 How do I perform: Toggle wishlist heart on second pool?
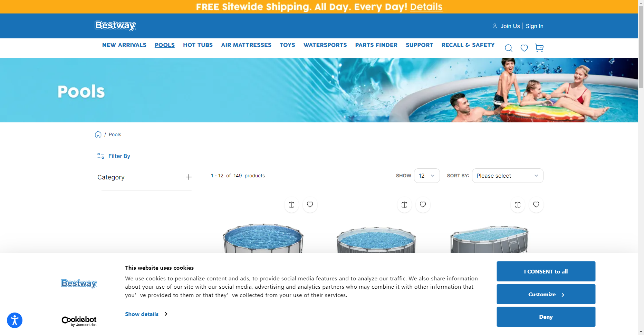point(423,205)
